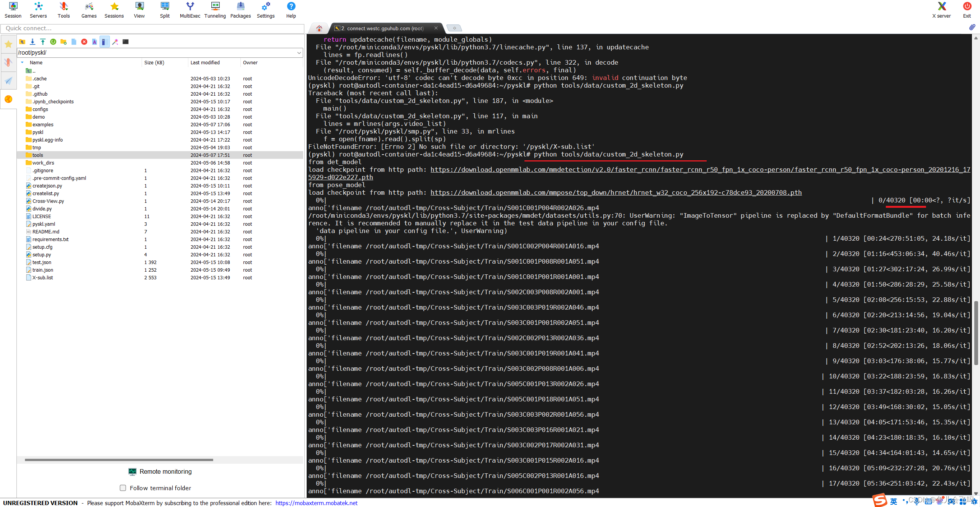Open the Packages manager
Viewport: 980px width, 507px height.
pyautogui.click(x=240, y=10)
